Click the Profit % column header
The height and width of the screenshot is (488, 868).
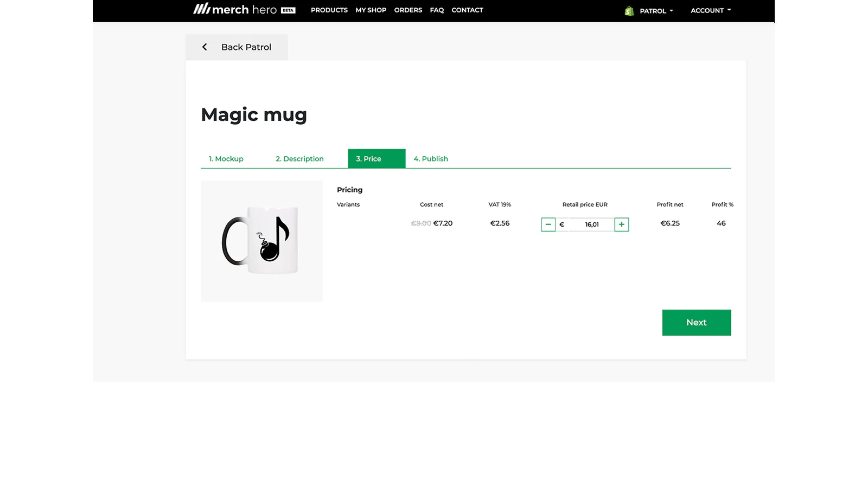coord(722,204)
